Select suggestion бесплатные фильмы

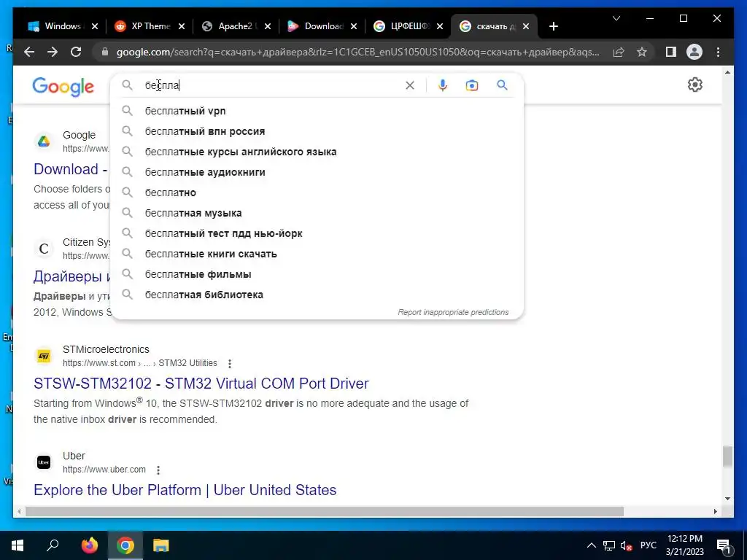coord(317,275)
